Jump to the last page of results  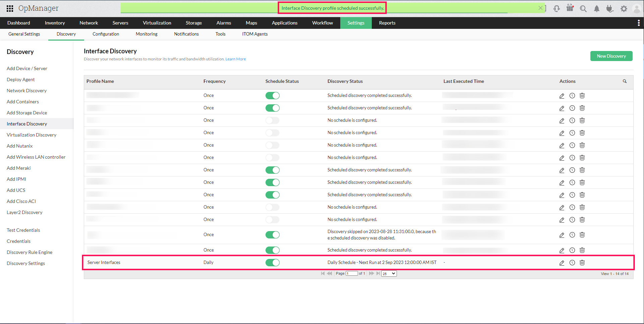click(378, 273)
